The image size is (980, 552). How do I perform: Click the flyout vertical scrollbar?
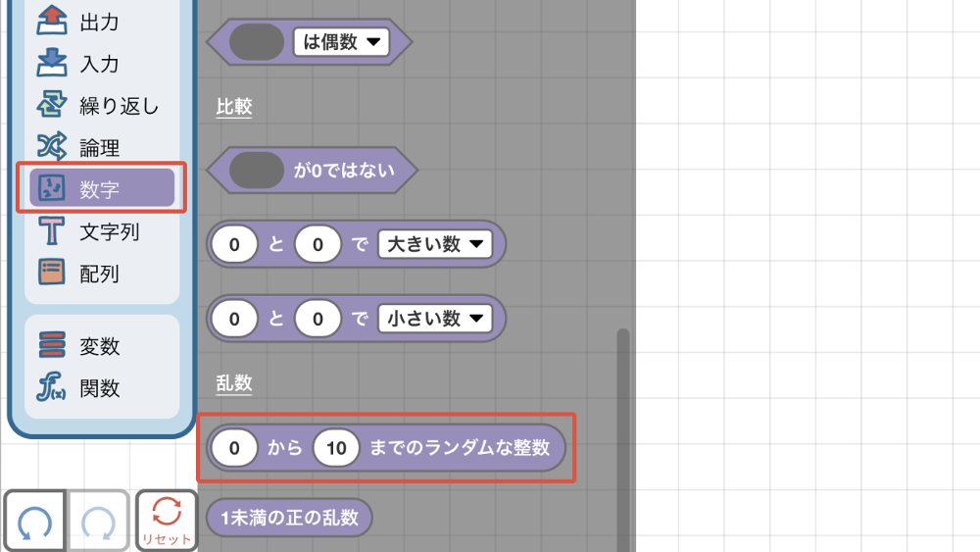click(x=622, y=440)
